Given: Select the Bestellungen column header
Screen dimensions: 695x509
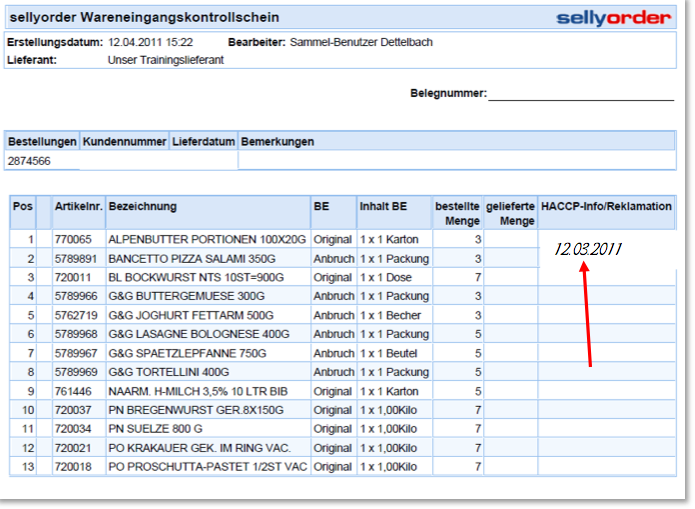Looking at the screenshot, I should pos(42,142).
